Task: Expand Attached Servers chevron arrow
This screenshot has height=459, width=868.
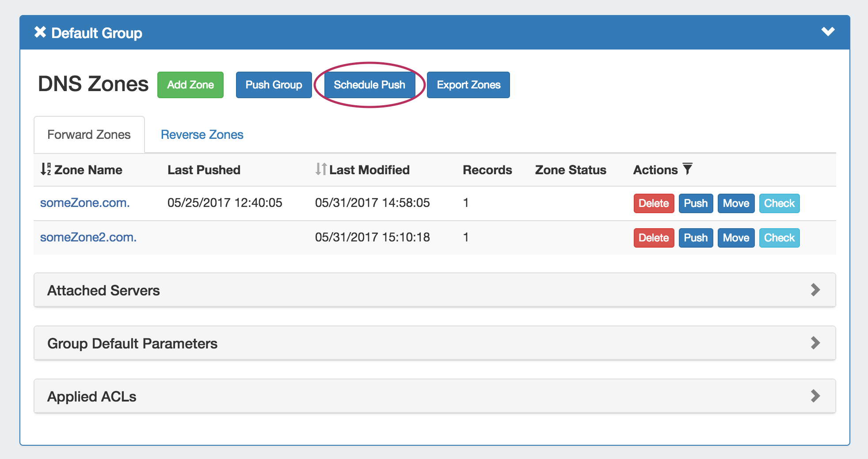Action: pos(815,290)
